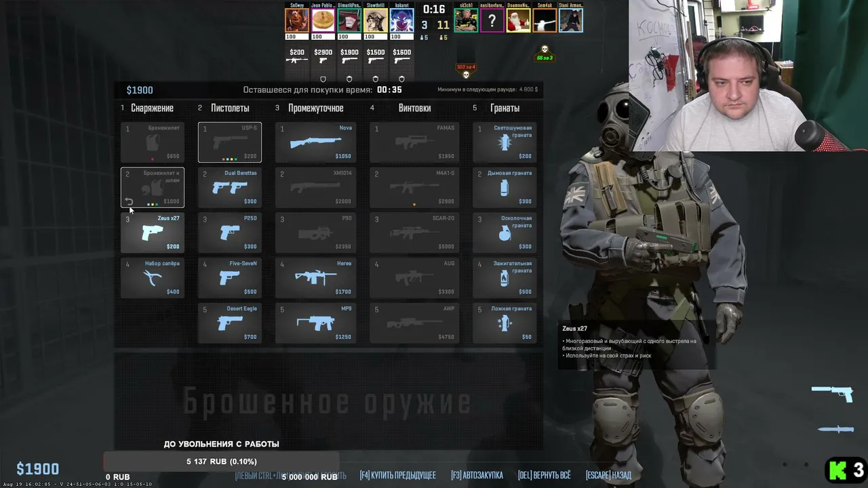Click the buy time countdown 00:35
Viewport: 868px width, 488px height.
pos(389,90)
